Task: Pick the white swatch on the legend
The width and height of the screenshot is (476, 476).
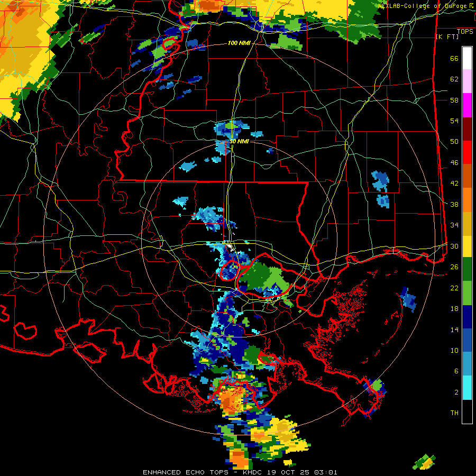Action: (x=467, y=58)
